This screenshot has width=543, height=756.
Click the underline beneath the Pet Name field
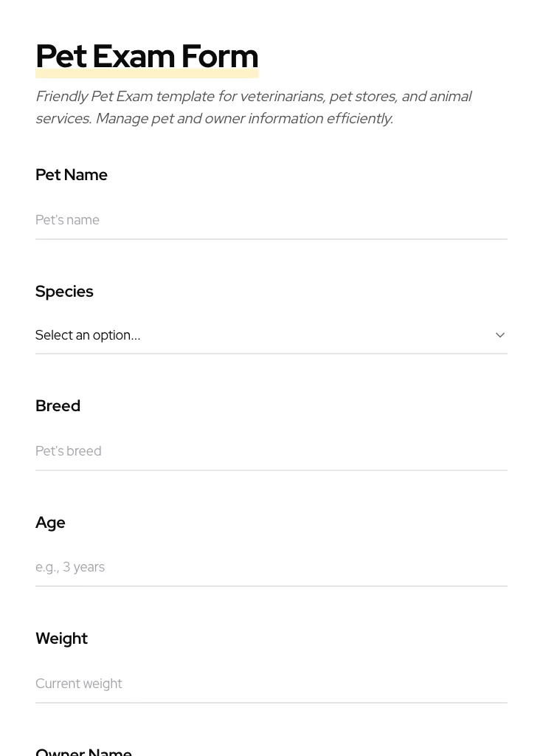[271, 239]
